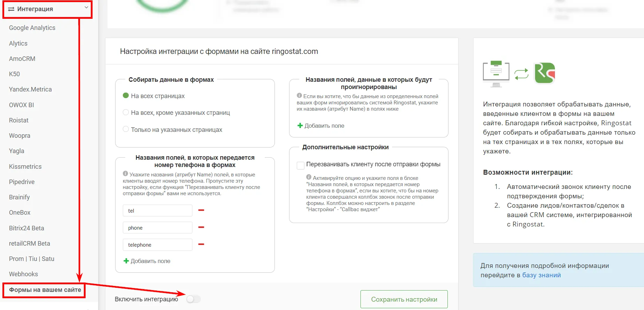Open Alytics integration page
This screenshot has width=644, height=310.
point(18,43)
